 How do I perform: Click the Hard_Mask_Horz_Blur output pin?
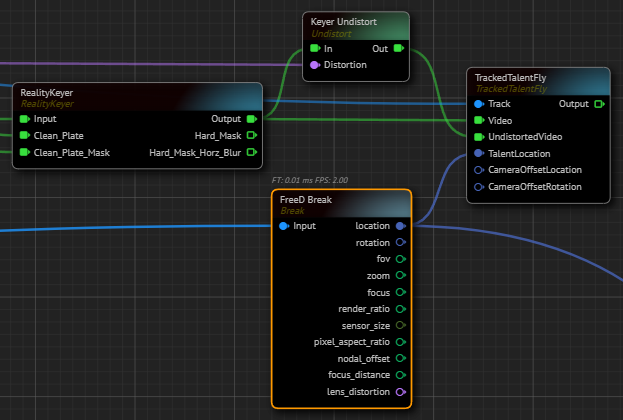(251, 152)
